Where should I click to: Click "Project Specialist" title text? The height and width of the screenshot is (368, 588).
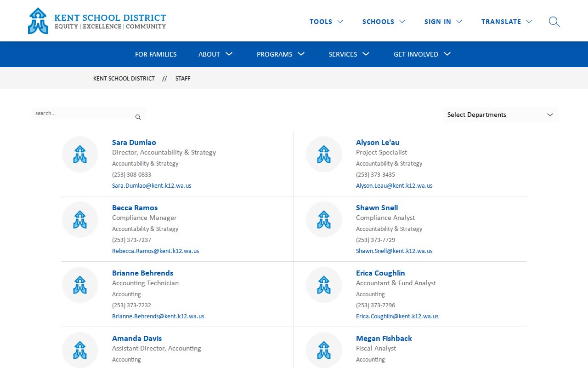[381, 152]
